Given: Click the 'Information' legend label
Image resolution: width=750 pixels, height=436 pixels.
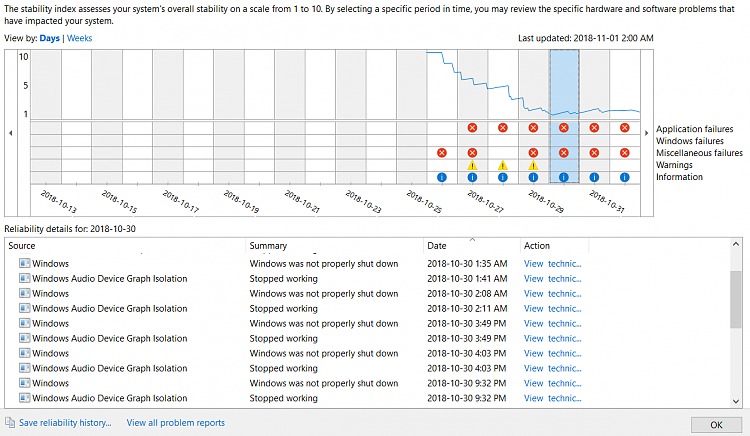Looking at the screenshot, I should pyautogui.click(x=679, y=177).
